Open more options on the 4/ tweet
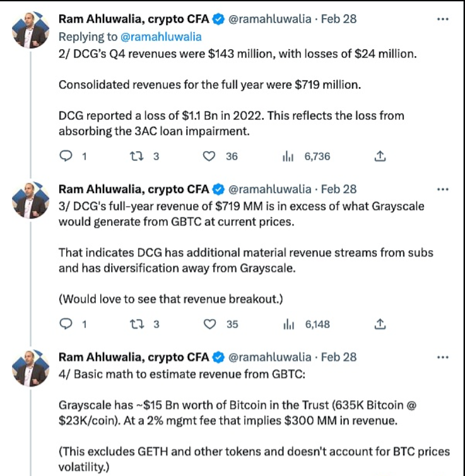Image resolution: width=465 pixels, height=476 pixels. pyautogui.click(x=443, y=357)
